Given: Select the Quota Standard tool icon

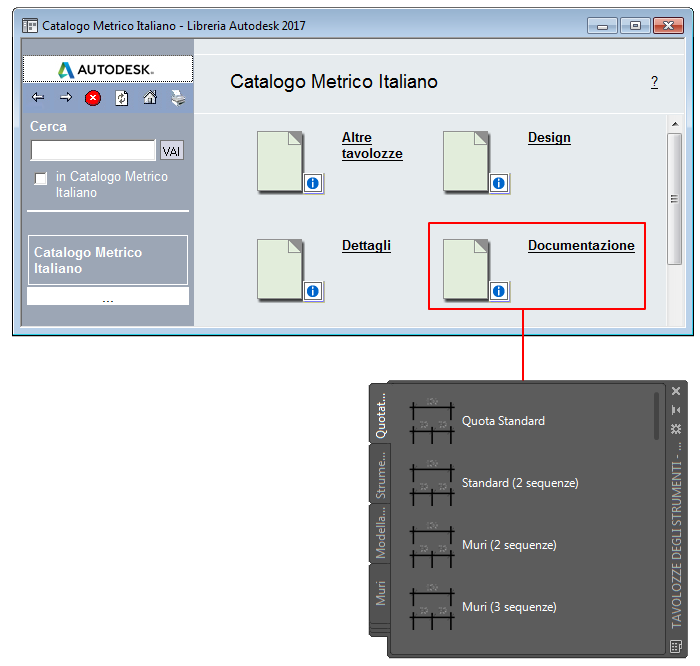Looking at the screenshot, I should (x=432, y=420).
